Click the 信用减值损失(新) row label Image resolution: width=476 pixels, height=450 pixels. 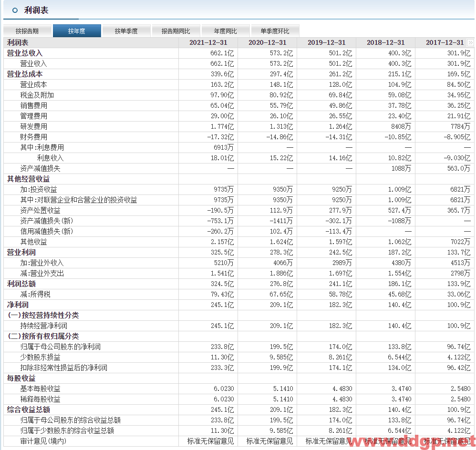(x=46, y=231)
